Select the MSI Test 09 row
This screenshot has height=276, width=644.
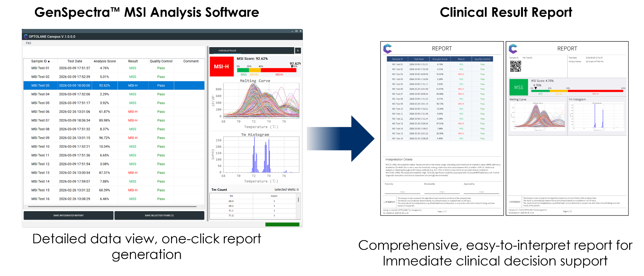click(x=114, y=138)
